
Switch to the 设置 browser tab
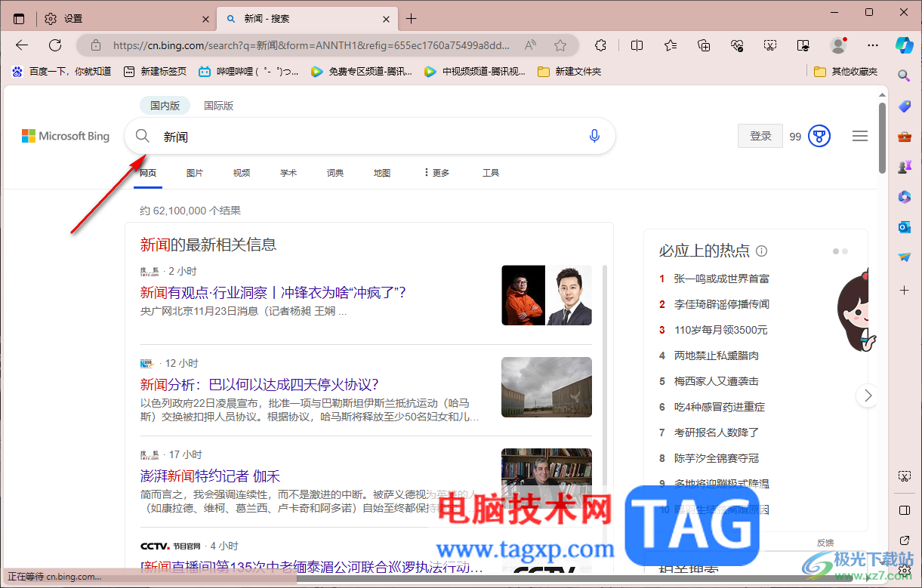125,19
